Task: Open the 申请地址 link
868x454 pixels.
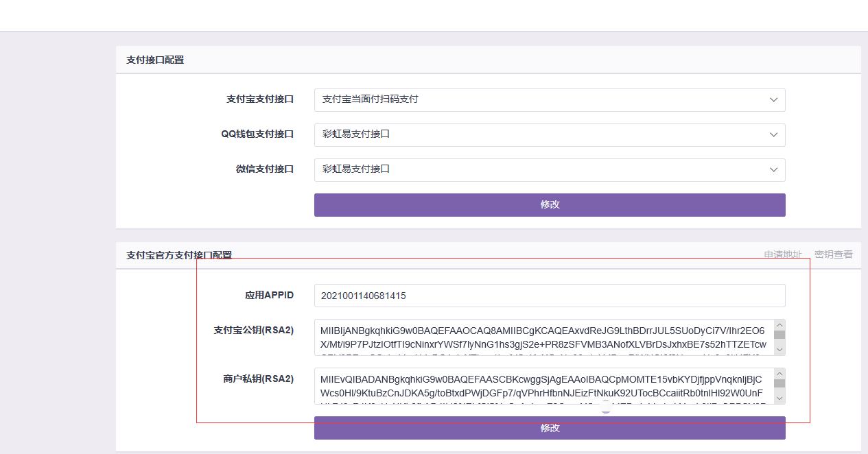Action: [782, 254]
